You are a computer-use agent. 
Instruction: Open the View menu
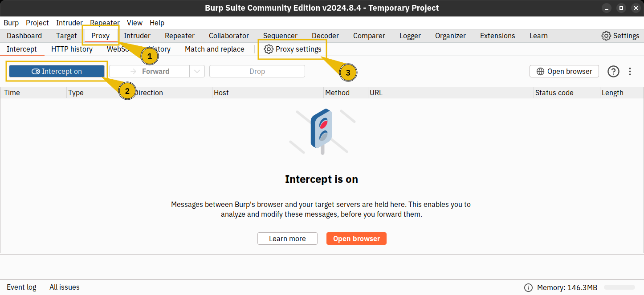pyautogui.click(x=135, y=23)
